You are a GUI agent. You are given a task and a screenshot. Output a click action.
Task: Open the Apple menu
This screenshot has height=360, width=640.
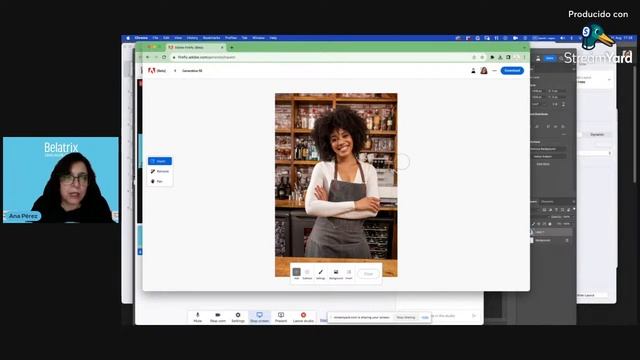[128, 38]
